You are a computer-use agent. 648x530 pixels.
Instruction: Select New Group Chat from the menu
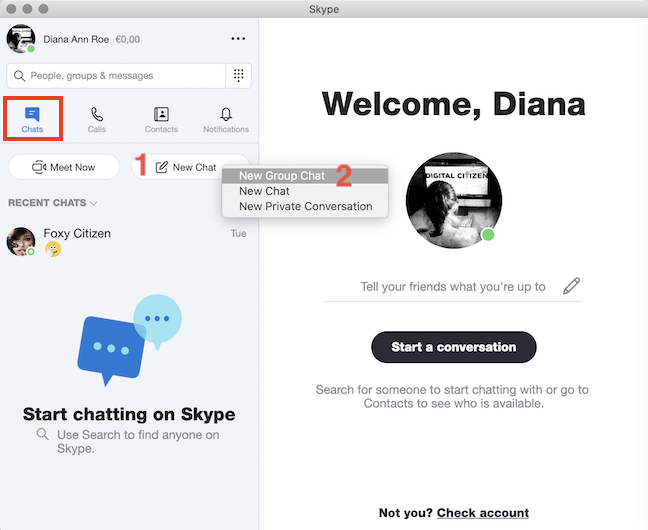point(305,176)
